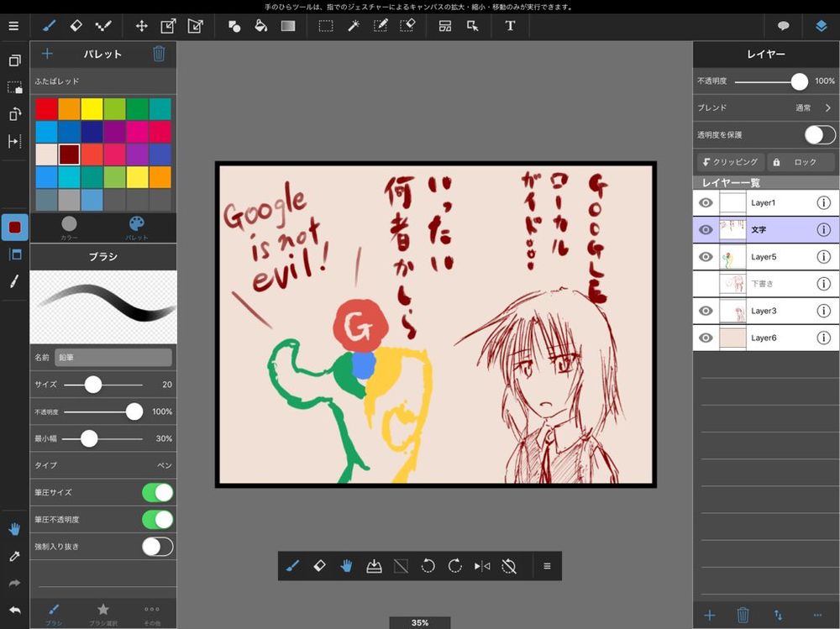
Task: Click the undo icon in floating toolbar
Action: pyautogui.click(x=428, y=566)
